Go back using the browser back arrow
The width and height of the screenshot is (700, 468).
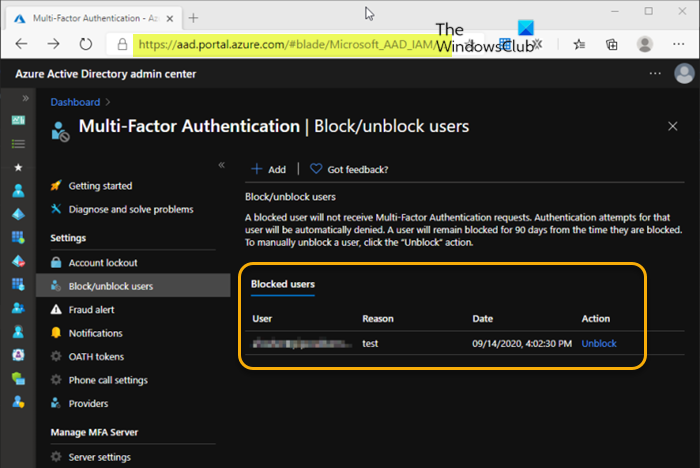(21, 44)
